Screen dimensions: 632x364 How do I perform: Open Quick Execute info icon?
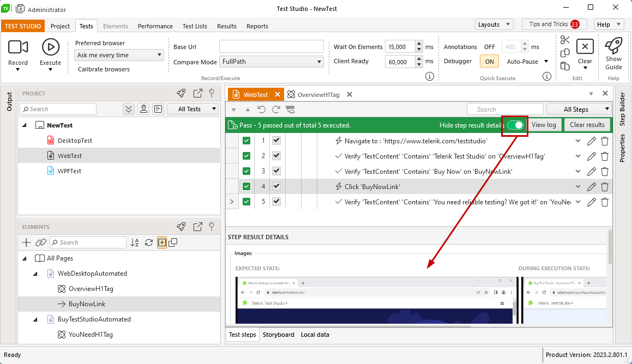coord(546,76)
